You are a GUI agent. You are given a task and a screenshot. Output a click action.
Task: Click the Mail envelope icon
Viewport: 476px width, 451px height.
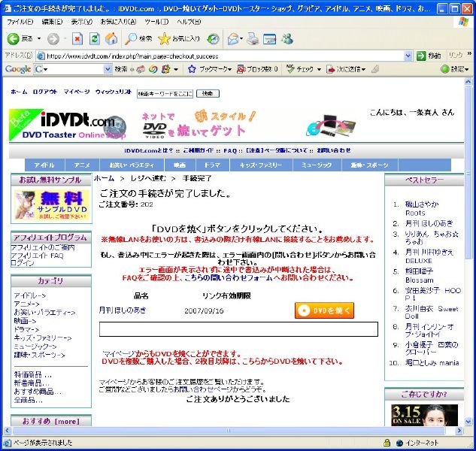click(233, 39)
